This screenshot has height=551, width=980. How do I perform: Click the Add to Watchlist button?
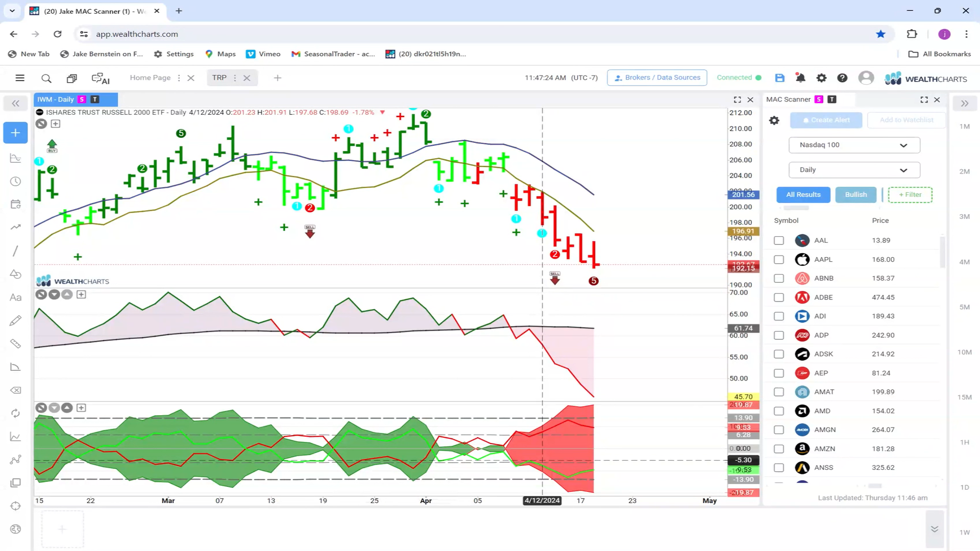click(906, 120)
